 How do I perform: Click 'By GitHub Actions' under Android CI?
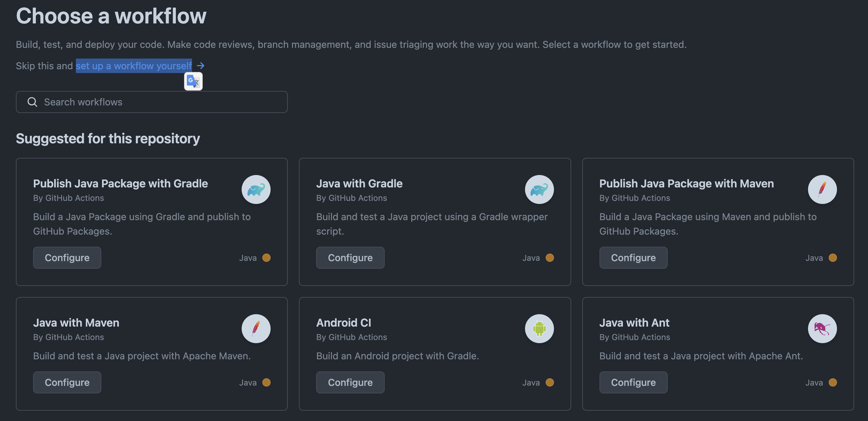pos(352,337)
